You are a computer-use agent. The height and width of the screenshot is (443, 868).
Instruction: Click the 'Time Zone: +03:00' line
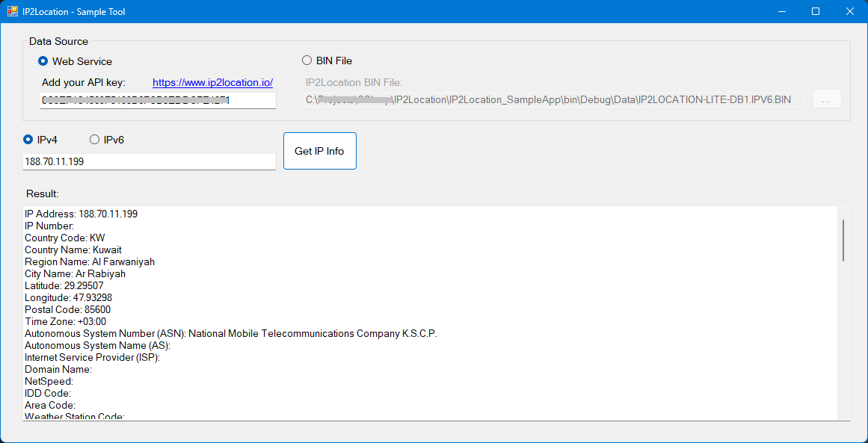(65, 322)
